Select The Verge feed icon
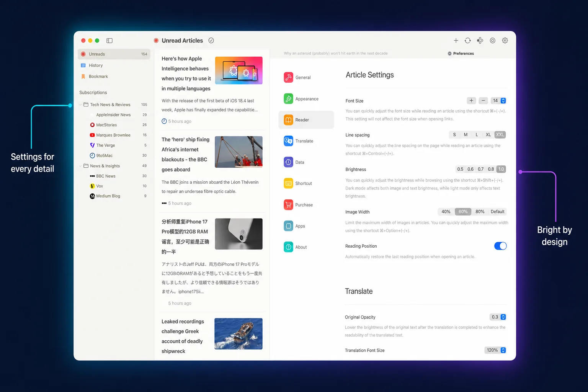 [92, 145]
